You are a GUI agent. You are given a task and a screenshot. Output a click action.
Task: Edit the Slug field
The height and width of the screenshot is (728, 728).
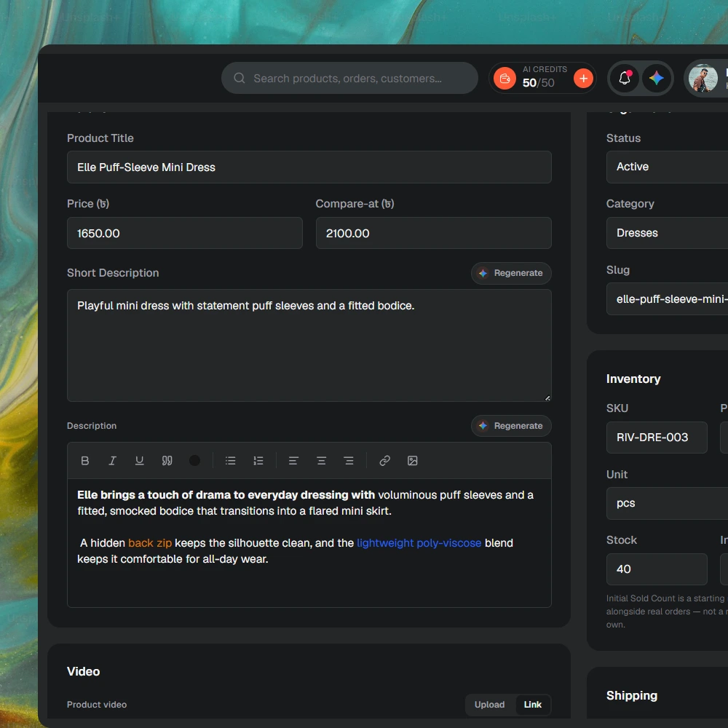click(x=667, y=299)
